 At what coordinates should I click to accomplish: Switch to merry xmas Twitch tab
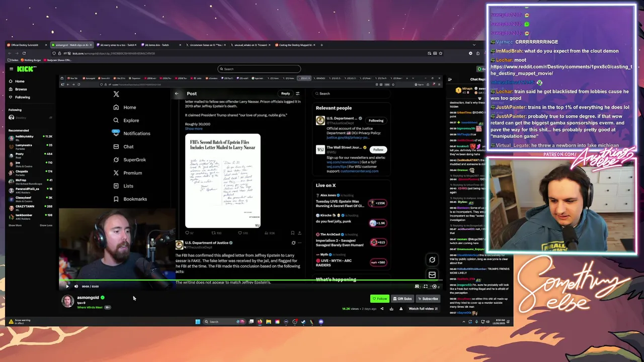117,45
